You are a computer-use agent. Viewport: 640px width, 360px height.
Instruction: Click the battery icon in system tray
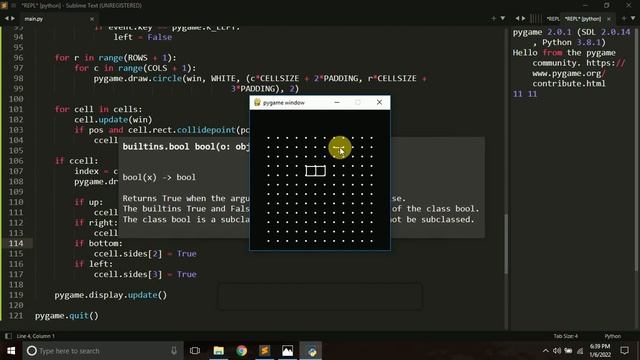(568, 351)
